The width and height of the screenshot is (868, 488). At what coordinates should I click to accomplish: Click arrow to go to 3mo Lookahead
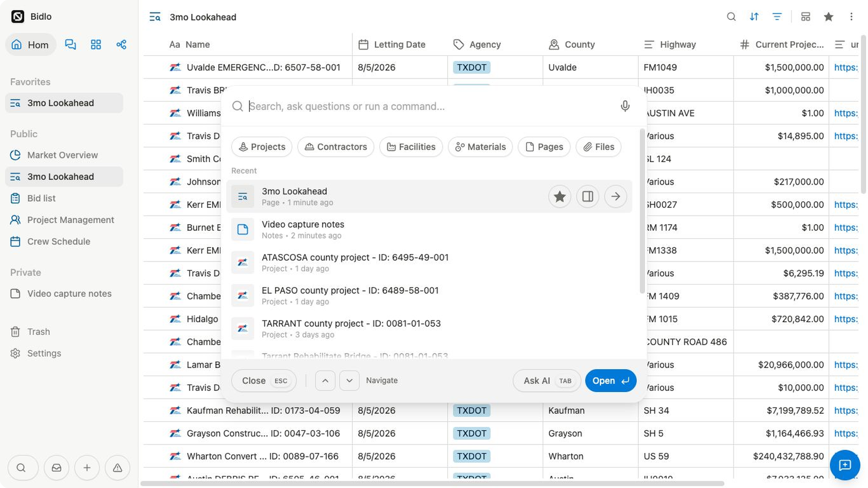[x=616, y=197]
